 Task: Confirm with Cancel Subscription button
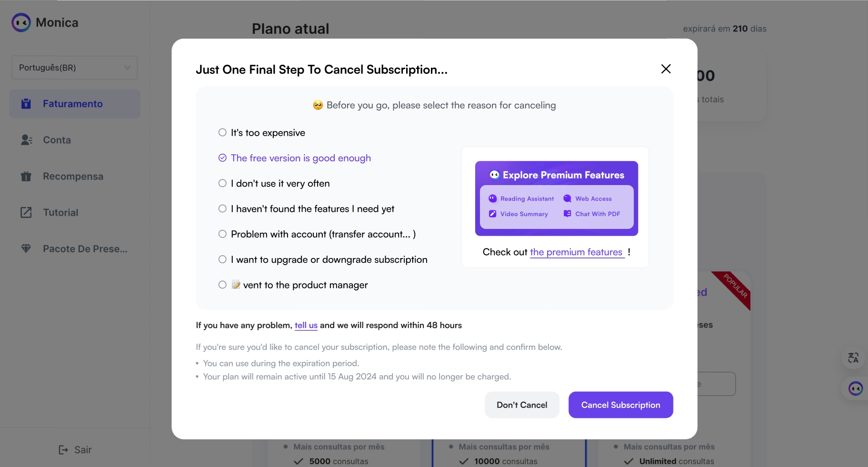click(x=621, y=405)
